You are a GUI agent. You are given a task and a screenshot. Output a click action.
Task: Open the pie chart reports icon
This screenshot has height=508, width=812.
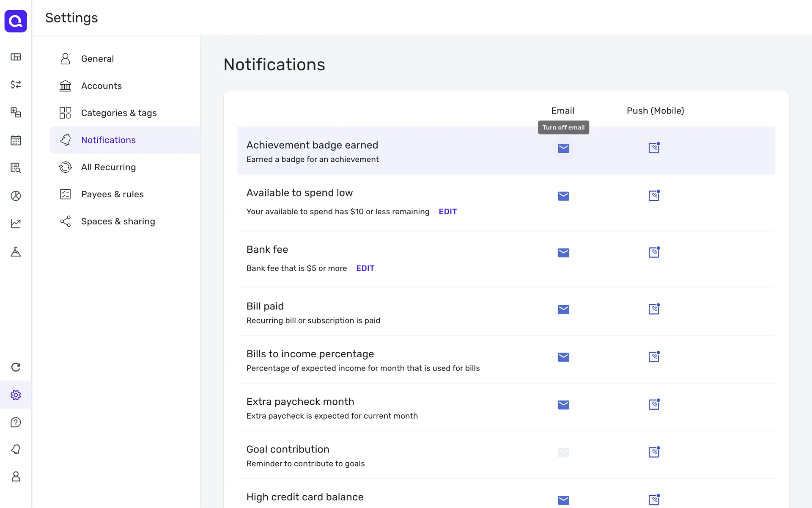pyautogui.click(x=16, y=196)
